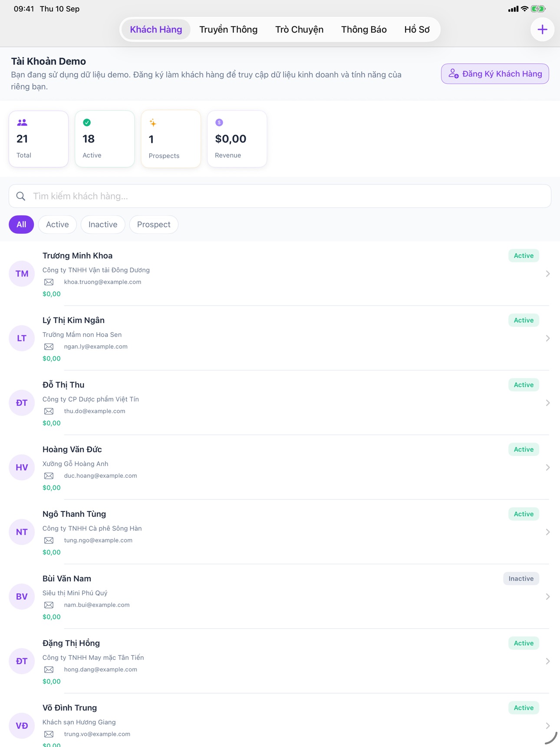Focus the Tìm kiếm khách hàng field
Screen dimensions: 560x747
click(x=280, y=196)
